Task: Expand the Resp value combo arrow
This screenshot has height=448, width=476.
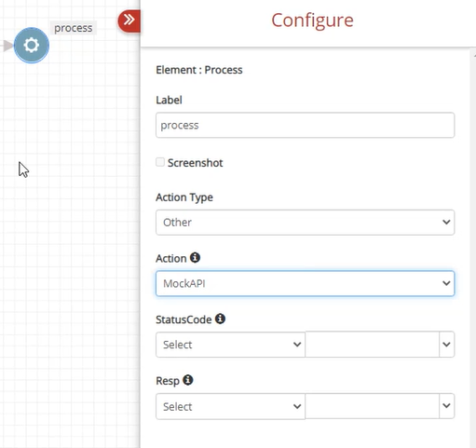Action: [446, 406]
